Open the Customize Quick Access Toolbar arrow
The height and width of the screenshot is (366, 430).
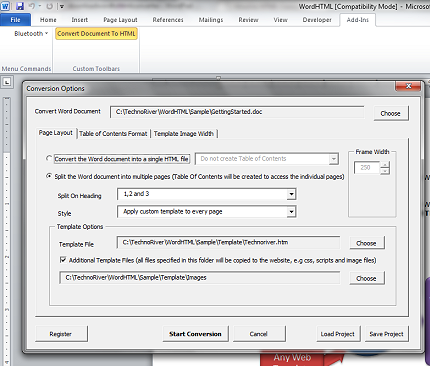(x=62, y=6)
